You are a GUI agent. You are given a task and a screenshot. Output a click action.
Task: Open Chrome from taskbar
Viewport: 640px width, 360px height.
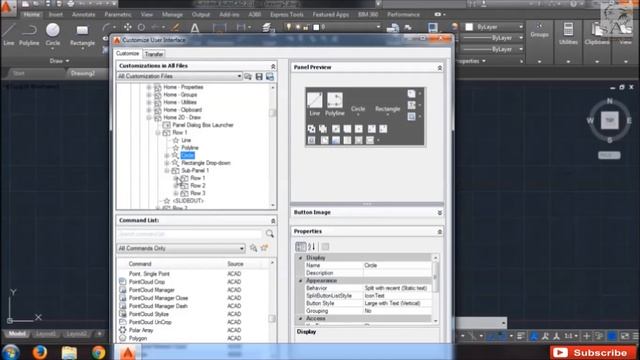[98, 352]
